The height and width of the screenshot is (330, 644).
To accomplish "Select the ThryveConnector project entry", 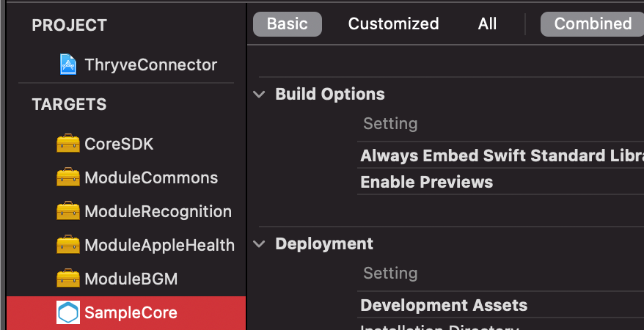I will (150, 65).
